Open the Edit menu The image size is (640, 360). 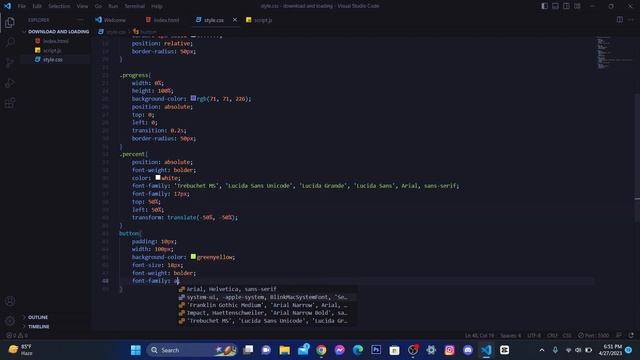click(37, 6)
